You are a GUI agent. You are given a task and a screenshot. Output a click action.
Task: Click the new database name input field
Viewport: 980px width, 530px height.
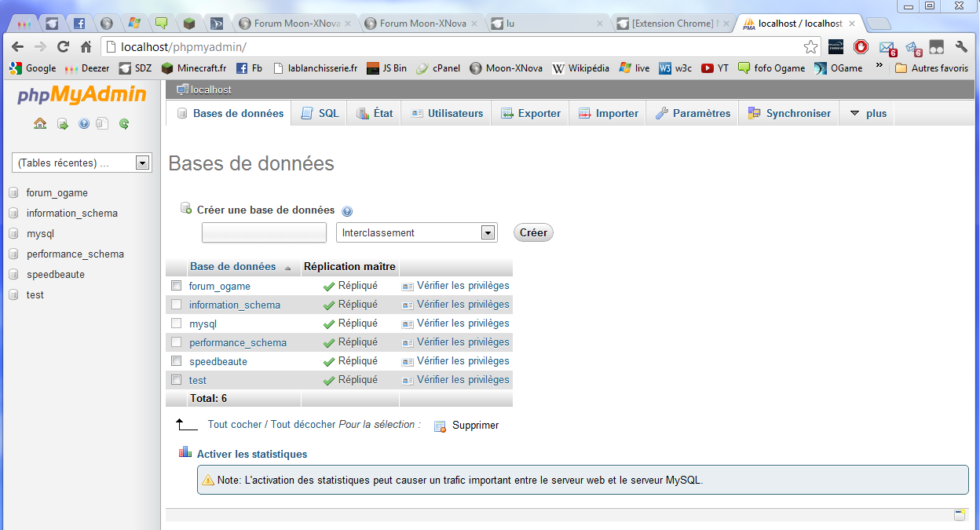pyautogui.click(x=264, y=232)
